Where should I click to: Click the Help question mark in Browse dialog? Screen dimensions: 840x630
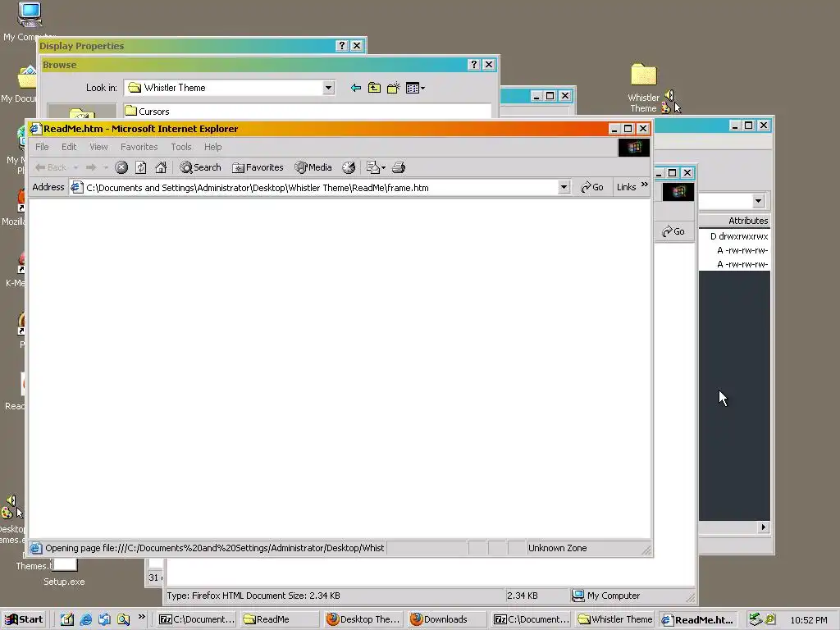(473, 64)
